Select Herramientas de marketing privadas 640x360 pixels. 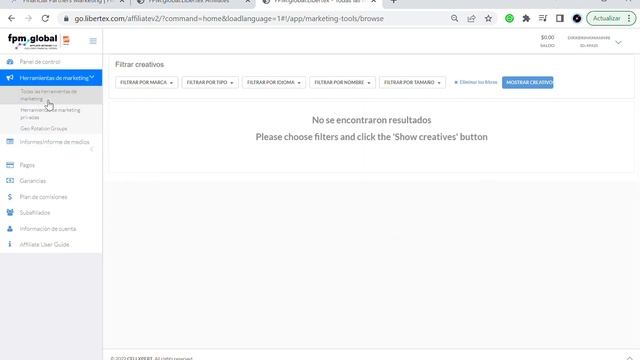coord(50,113)
